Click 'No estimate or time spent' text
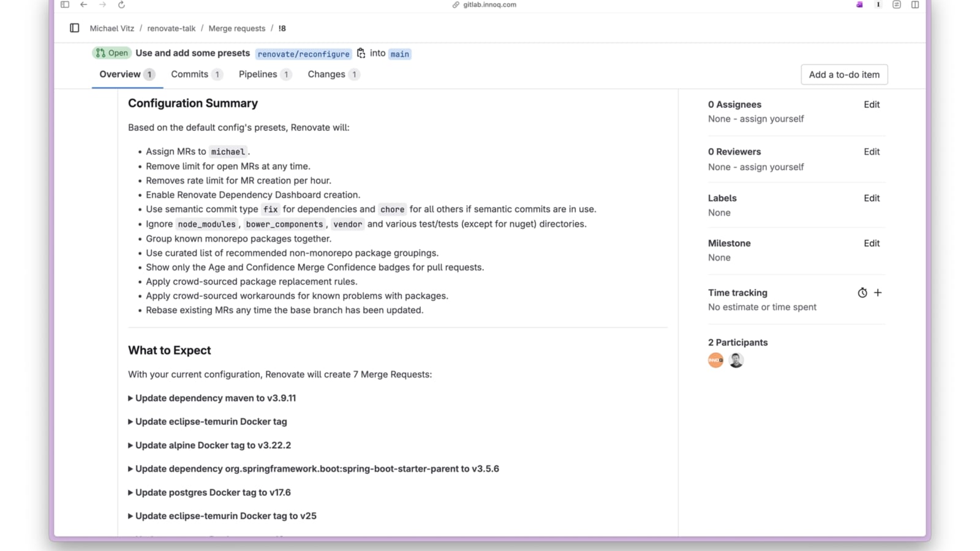The height and width of the screenshot is (551, 980). point(762,307)
